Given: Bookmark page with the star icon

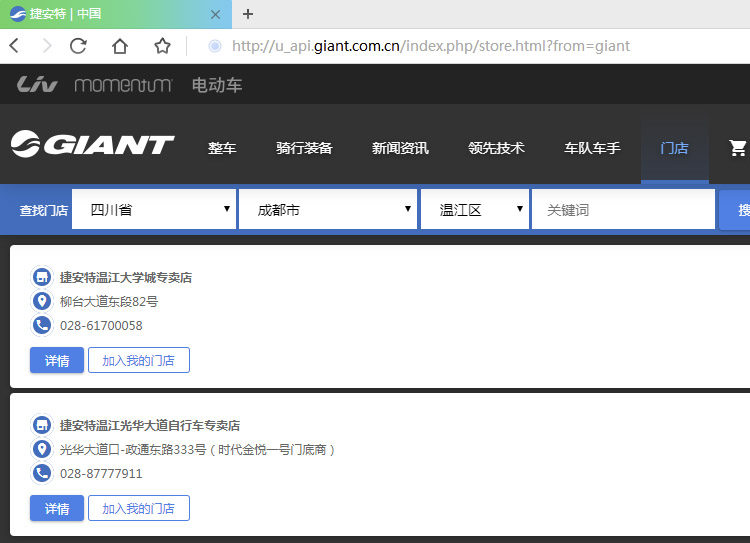Looking at the screenshot, I should [x=162, y=46].
